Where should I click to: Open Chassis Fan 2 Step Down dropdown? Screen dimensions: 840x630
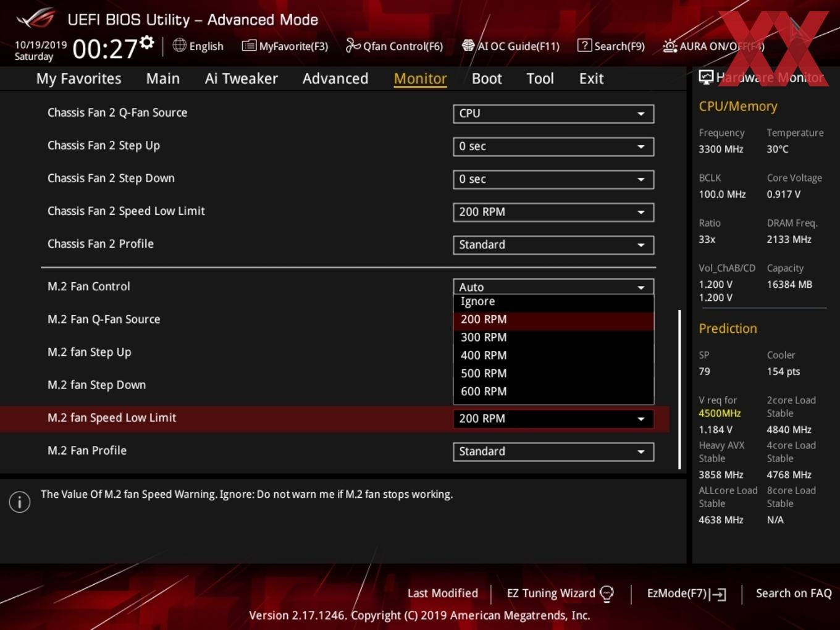tap(553, 179)
